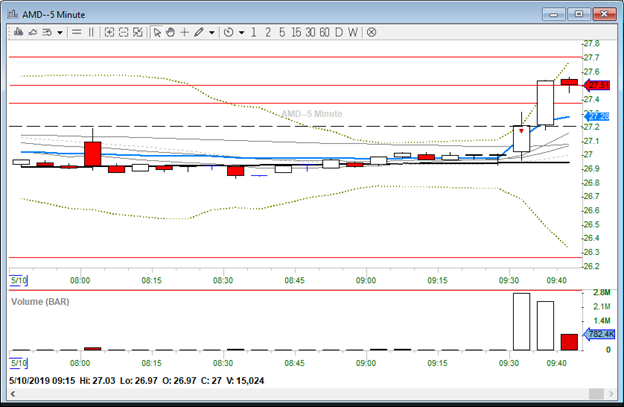Screen dimensions: 624x407
Task: Click the red 27.51 price marker
Action: pos(597,85)
